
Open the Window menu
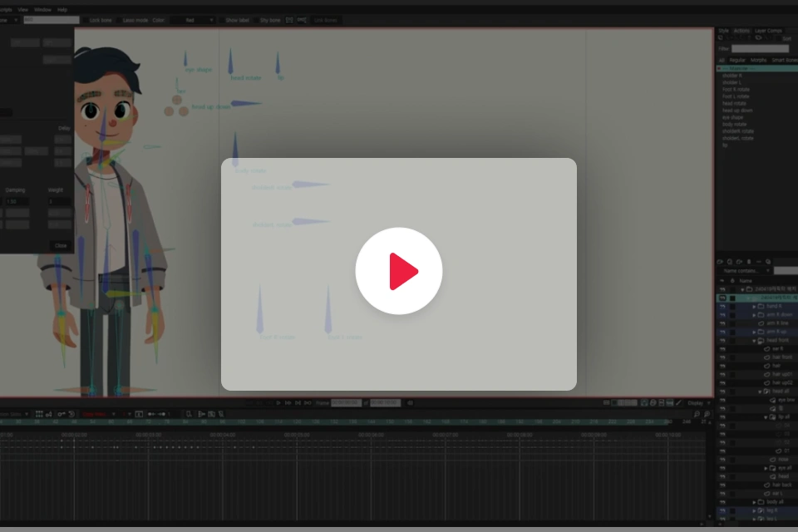(42, 10)
